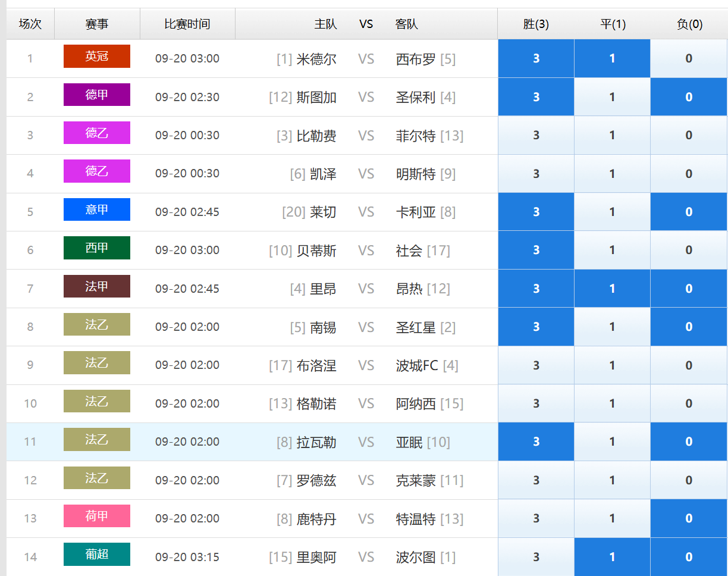Select draw (1) in match 2 斯图加 row
The image size is (728, 576).
(x=612, y=97)
